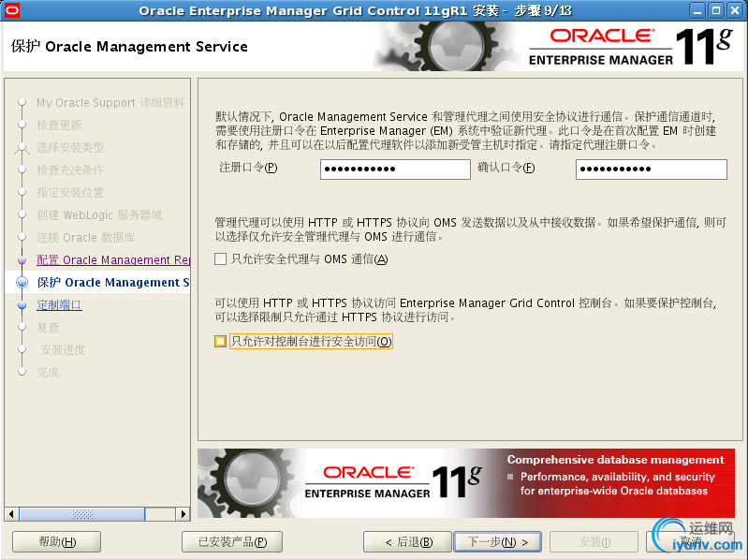Click the 复查 step text

pyautogui.click(x=48, y=327)
